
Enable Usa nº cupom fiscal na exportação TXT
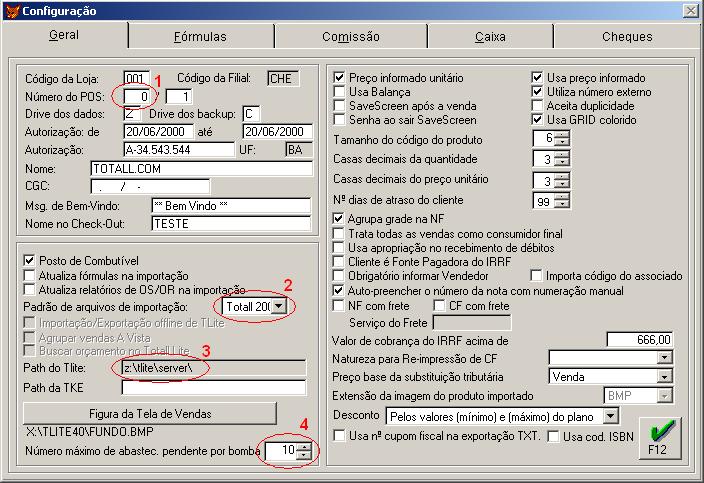[x=339, y=435]
